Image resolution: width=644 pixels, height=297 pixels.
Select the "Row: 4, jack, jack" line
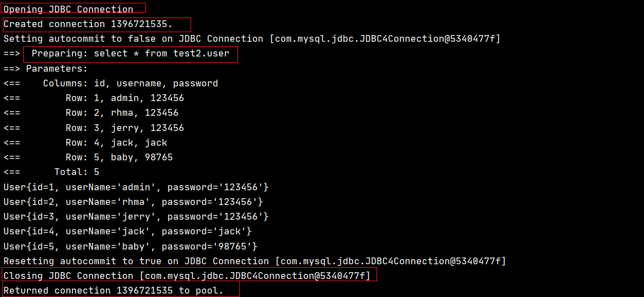(116, 143)
